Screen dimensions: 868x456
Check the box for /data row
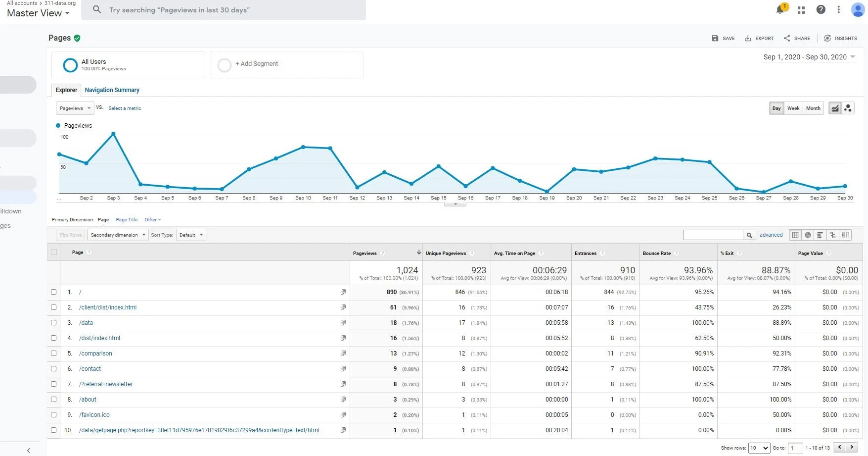[54, 323]
